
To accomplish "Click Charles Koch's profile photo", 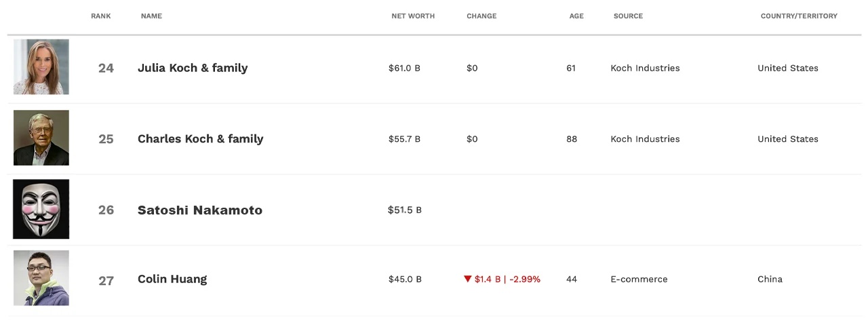I will pos(41,138).
